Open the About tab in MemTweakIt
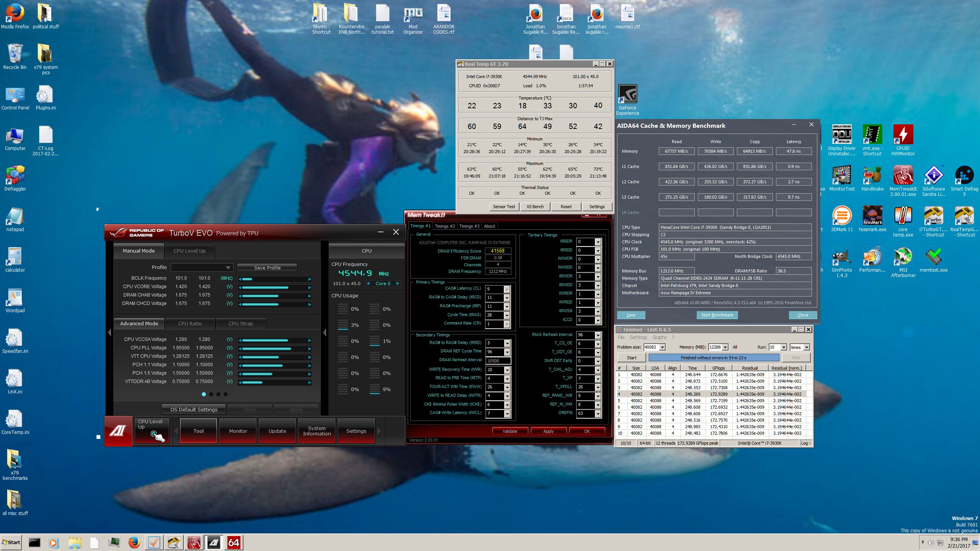The height and width of the screenshot is (551, 980). point(489,226)
